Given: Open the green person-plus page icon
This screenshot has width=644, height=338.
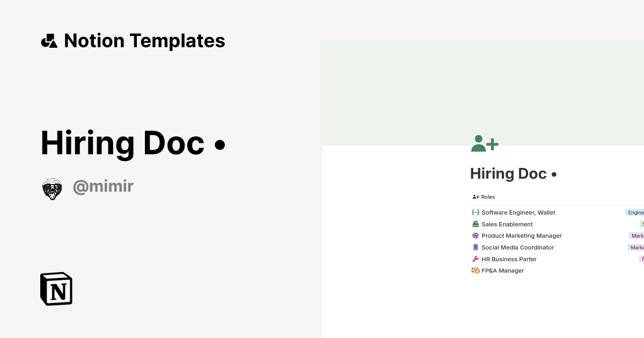Looking at the screenshot, I should pos(484,143).
